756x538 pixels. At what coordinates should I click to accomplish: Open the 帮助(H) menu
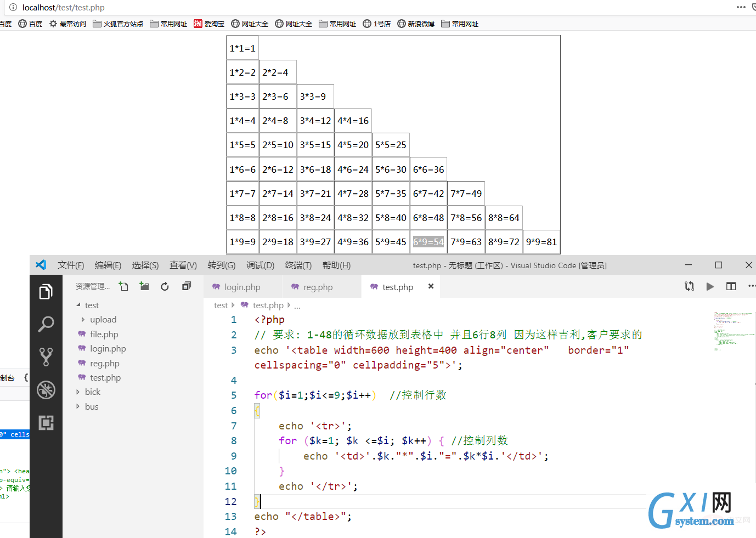point(336,265)
